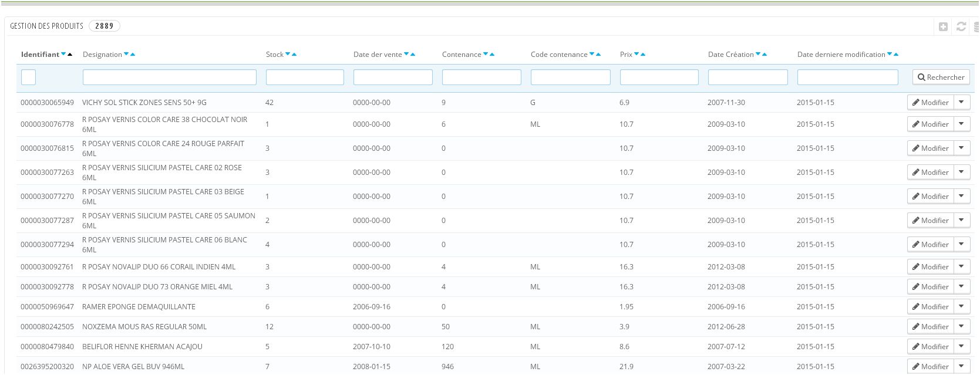
Task: Click creation date 2012-06-28
Action: (726, 326)
